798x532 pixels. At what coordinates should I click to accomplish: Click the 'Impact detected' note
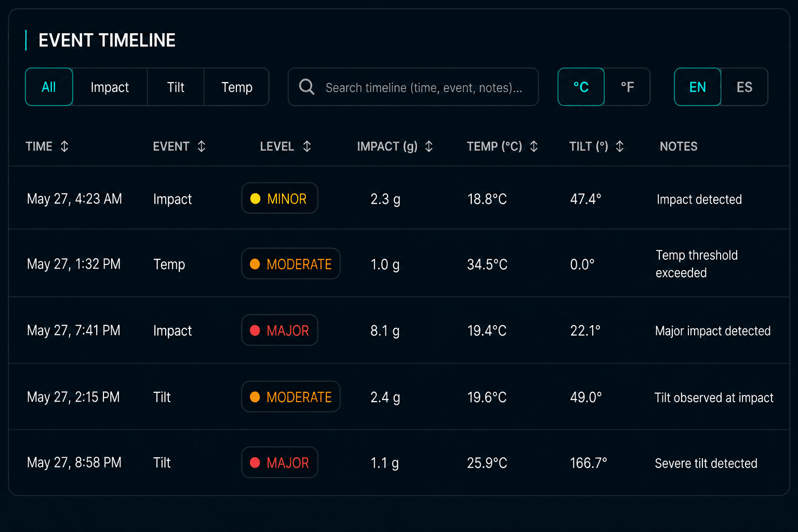point(699,199)
